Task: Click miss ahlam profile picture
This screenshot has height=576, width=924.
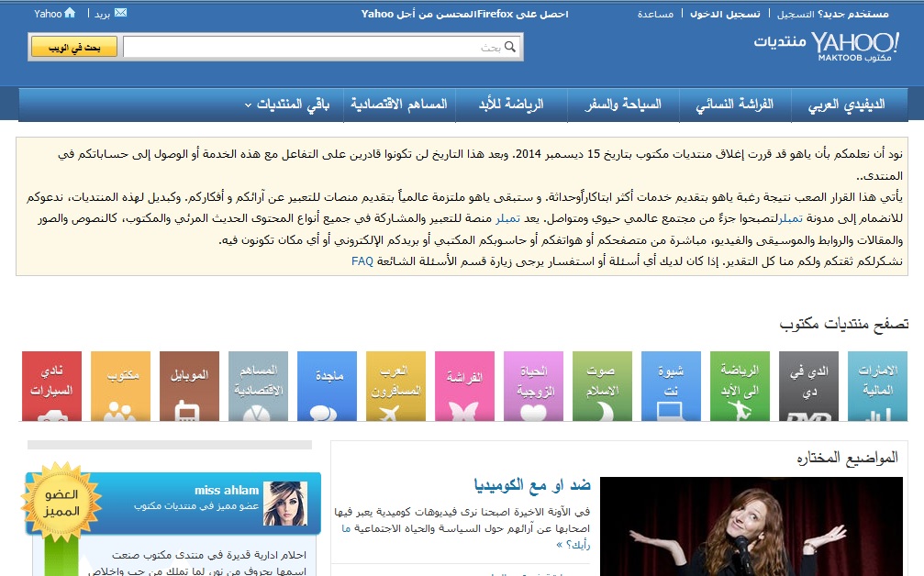Action: pos(285,504)
